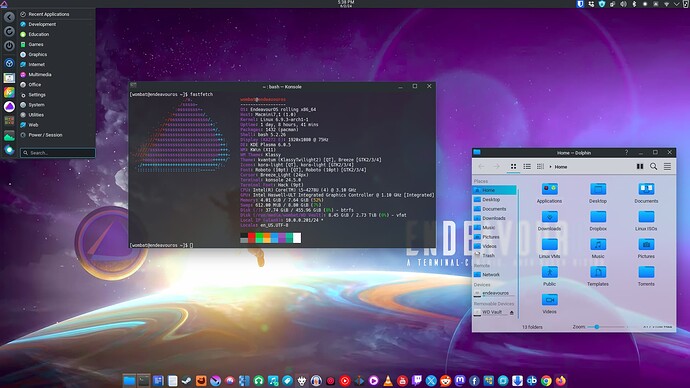
Task: Launch qBittorrent from the dock
Action: (x=532, y=381)
